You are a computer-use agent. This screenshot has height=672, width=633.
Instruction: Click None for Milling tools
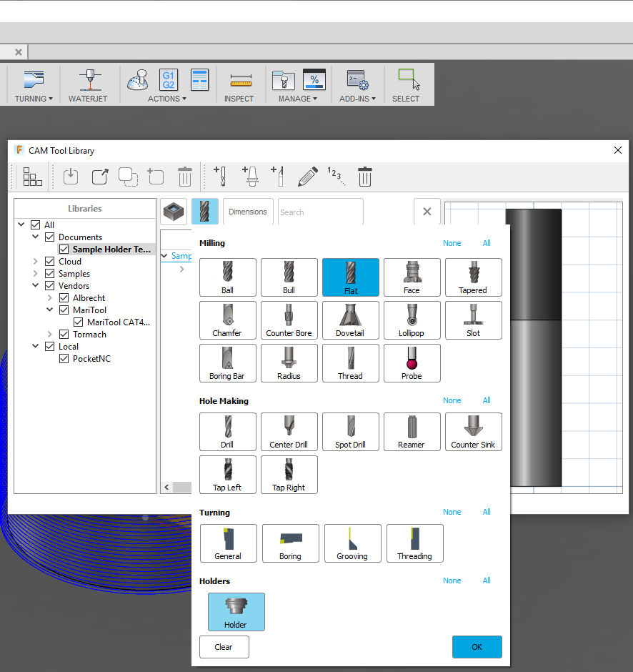click(452, 243)
